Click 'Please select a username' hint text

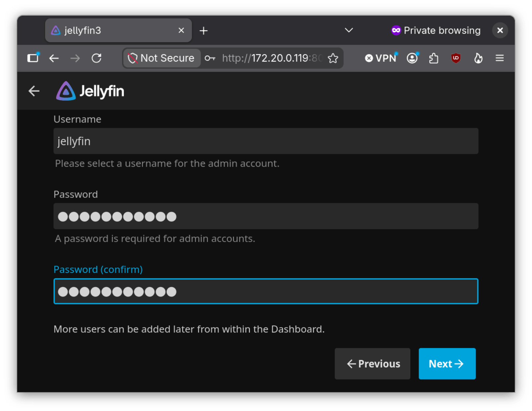[x=167, y=163]
